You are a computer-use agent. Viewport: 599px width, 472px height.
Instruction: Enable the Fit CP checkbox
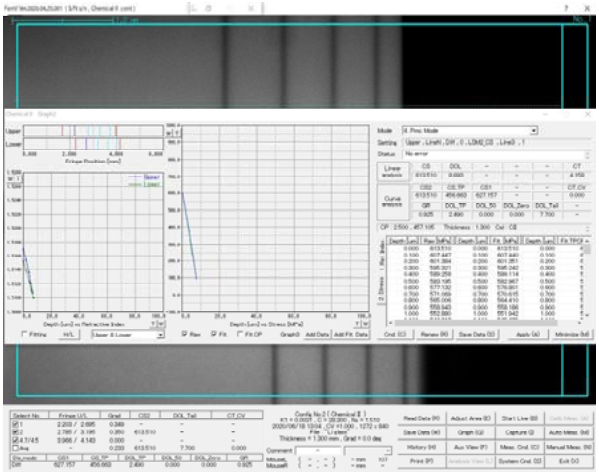coord(240,334)
